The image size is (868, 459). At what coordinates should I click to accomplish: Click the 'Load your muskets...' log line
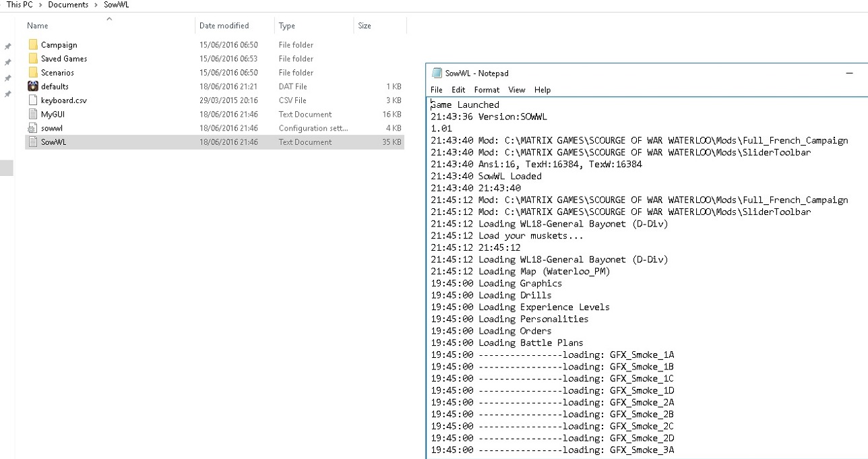click(x=507, y=236)
